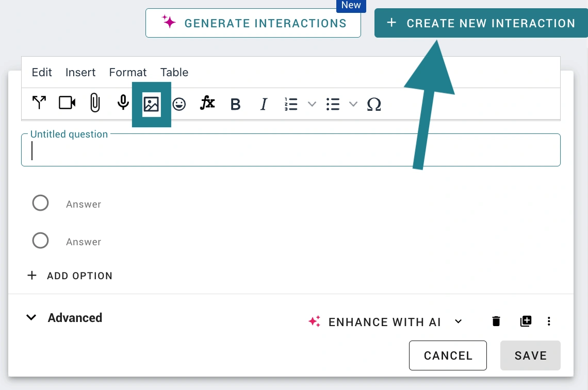Open the Format menu
Viewport: 588px width, 390px height.
128,72
